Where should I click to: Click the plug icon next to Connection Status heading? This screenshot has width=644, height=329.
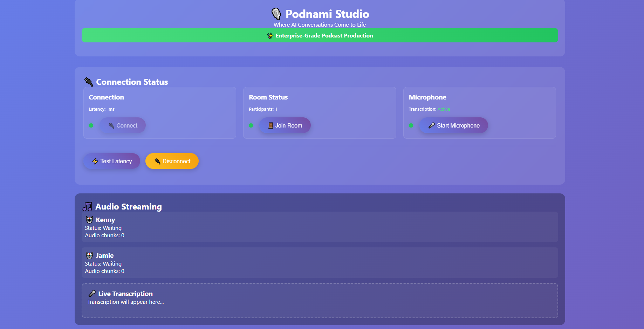pyautogui.click(x=88, y=81)
